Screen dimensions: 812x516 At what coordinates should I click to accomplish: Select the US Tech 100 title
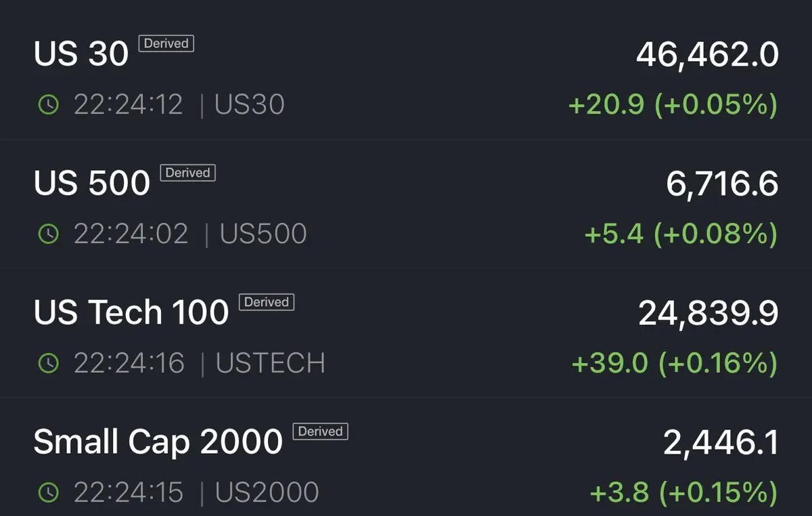tap(131, 313)
